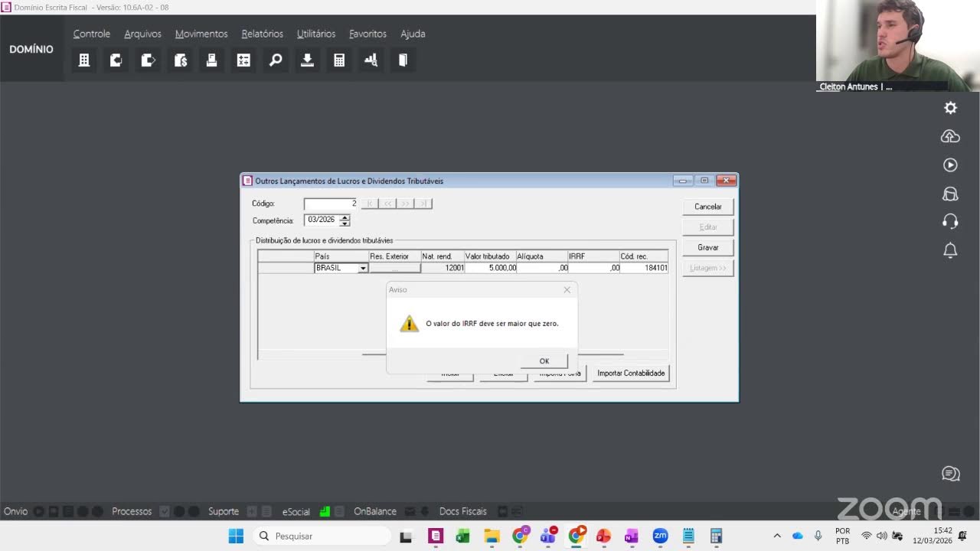This screenshot has width=980, height=551.
Task: Open the Calculator app in taskbar
Action: [x=716, y=536]
